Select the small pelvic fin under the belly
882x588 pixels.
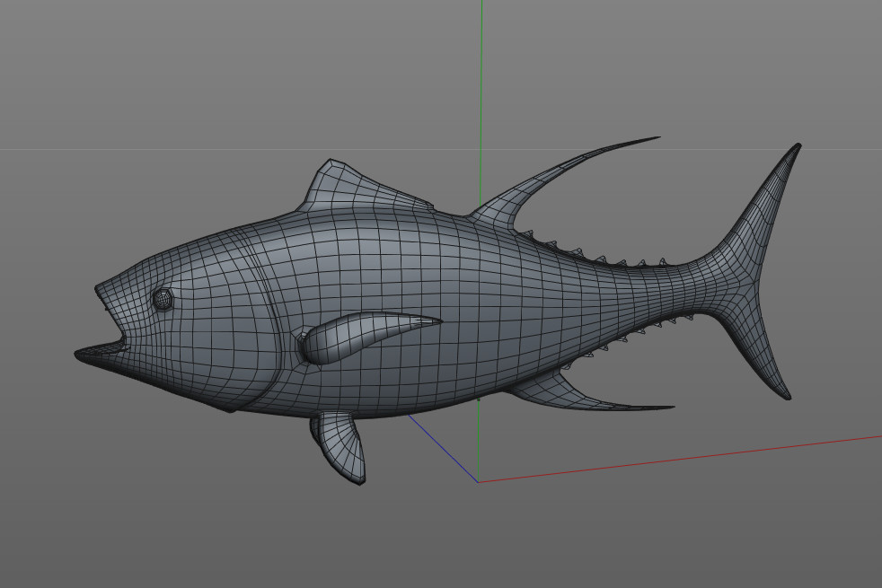[342, 444]
